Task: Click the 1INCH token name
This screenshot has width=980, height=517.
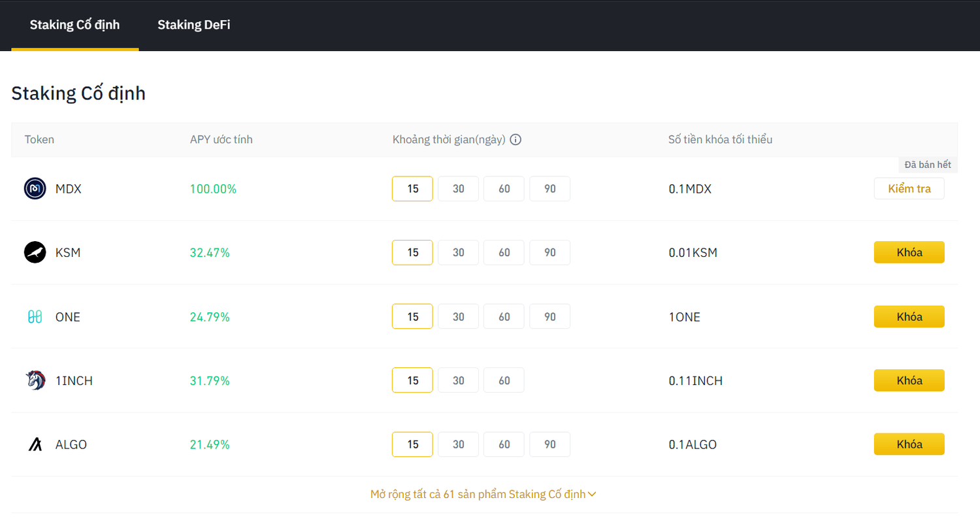Action: [x=74, y=380]
